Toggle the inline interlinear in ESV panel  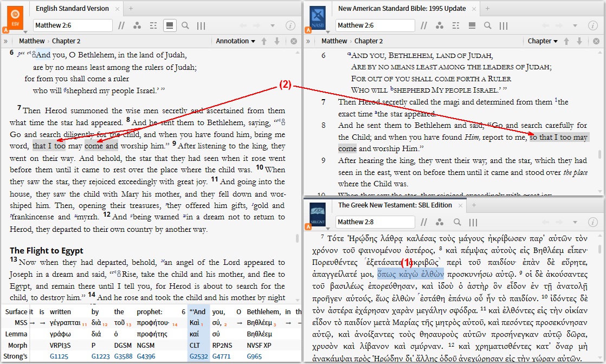coord(153,25)
